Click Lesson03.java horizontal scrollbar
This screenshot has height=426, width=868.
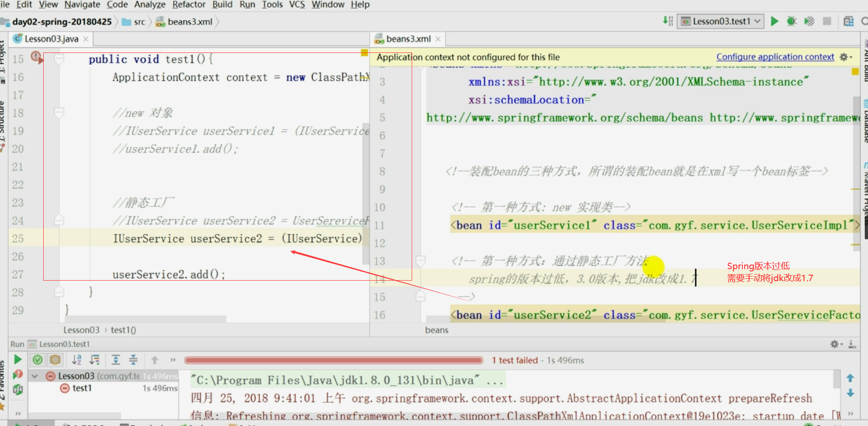coord(146,319)
